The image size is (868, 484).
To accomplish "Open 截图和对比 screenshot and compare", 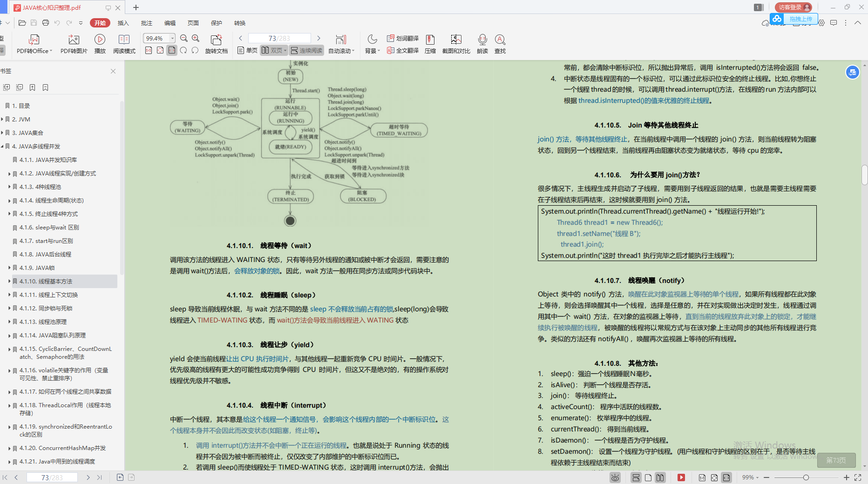I will (x=456, y=44).
